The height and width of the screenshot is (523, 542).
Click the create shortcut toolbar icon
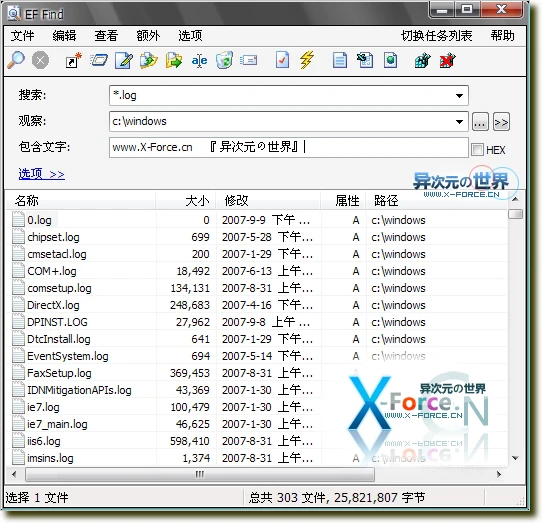pos(73,60)
